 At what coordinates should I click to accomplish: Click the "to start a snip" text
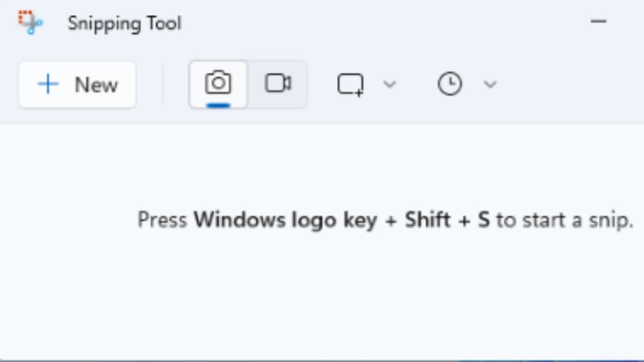pos(564,220)
